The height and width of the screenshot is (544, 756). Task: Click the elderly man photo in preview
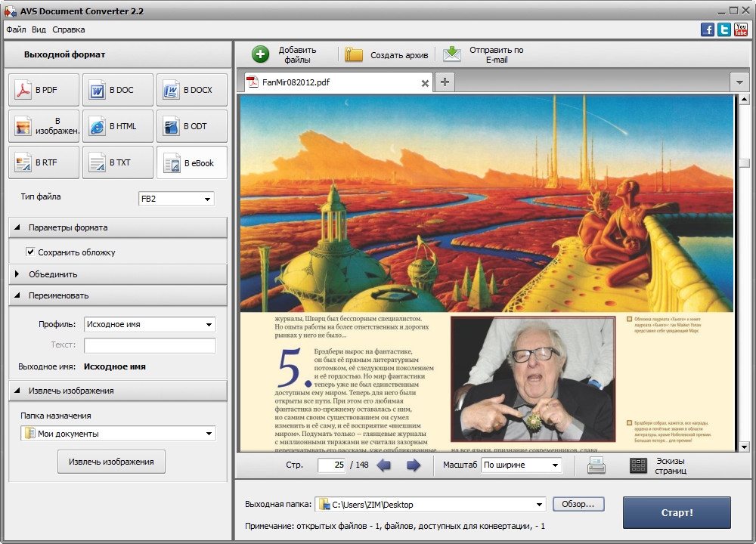click(x=533, y=379)
